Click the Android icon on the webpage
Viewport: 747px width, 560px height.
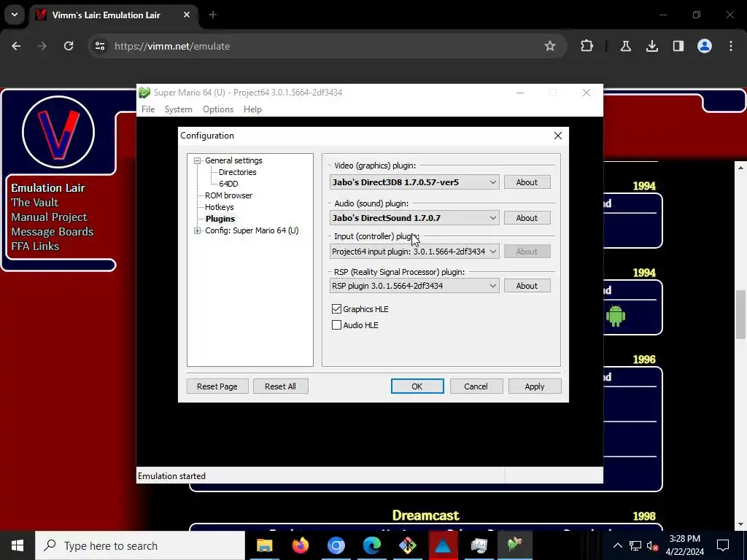615,316
